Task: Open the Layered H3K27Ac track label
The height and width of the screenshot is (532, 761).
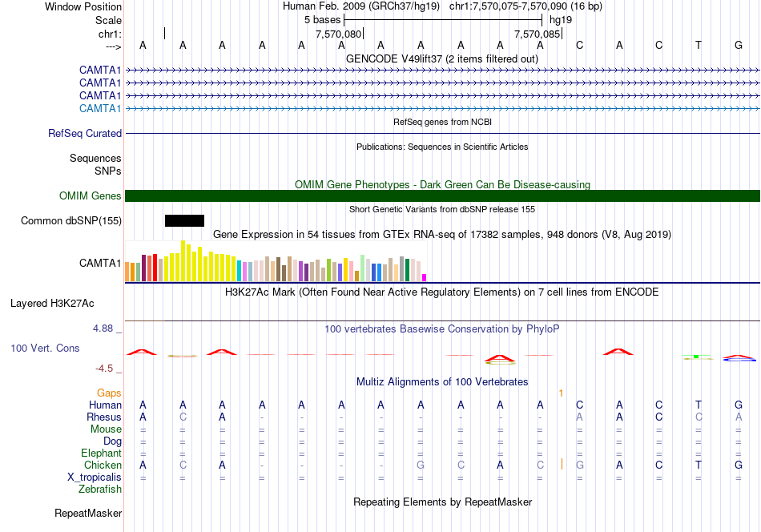Action: 52,304
